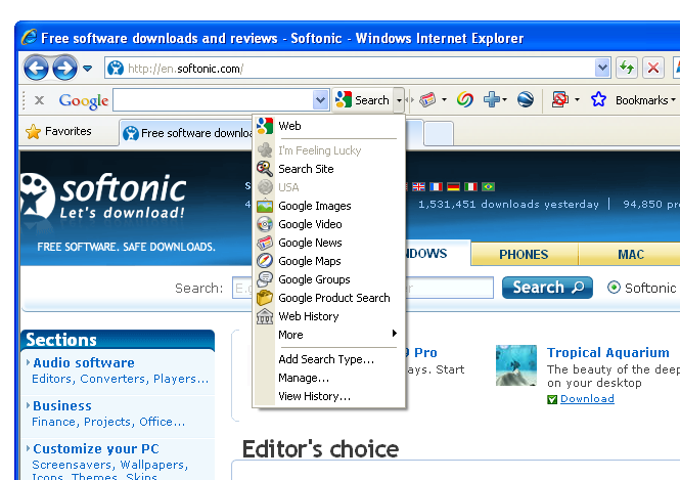Screen dimensions: 680x480
Task: Expand the address bar history dropdown
Action: click(x=602, y=68)
